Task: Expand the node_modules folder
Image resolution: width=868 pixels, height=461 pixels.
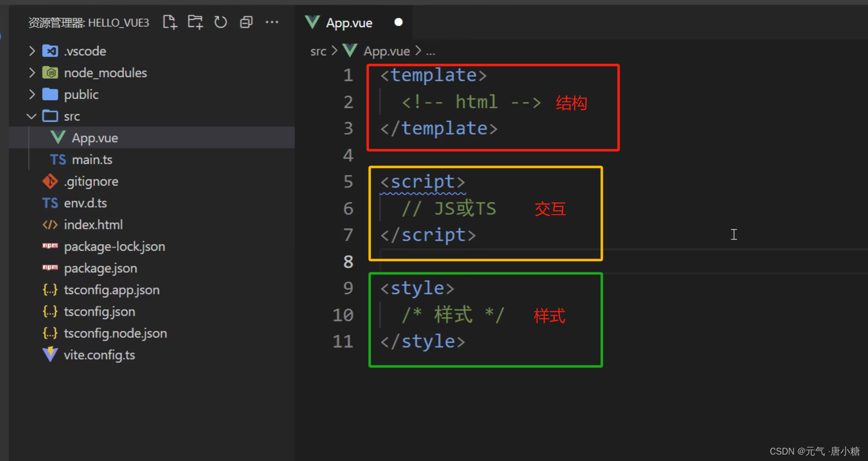Action: (x=31, y=72)
